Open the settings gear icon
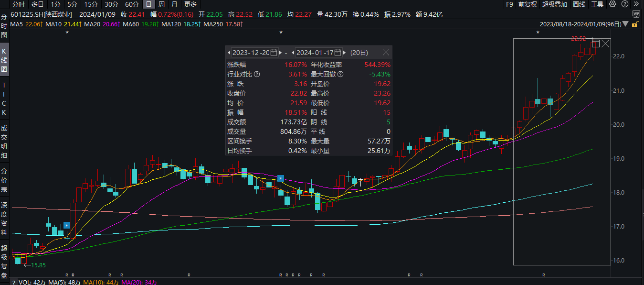 [612, 4]
